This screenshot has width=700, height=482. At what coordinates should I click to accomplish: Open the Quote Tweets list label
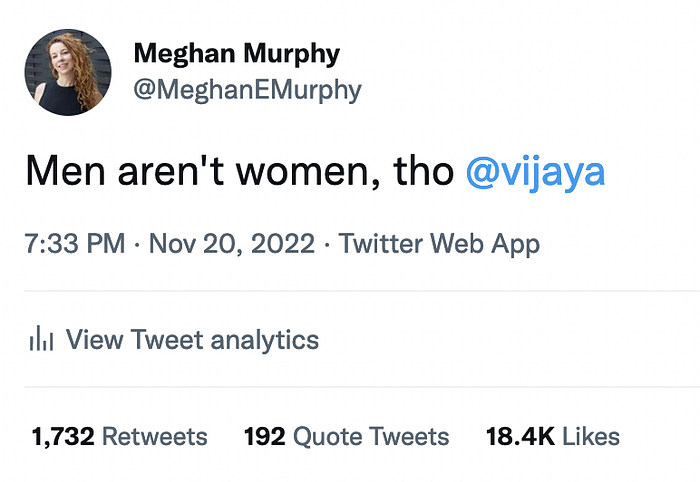point(371,436)
